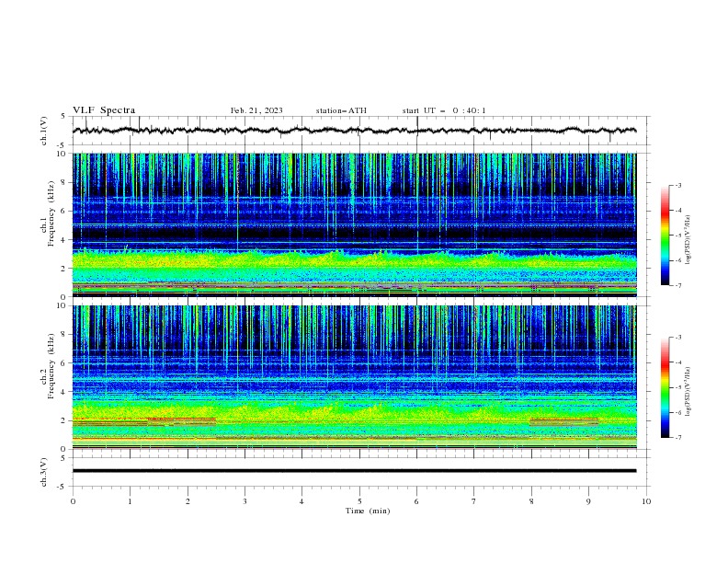Click the ch.1 spectrogram panel
This screenshot has height=563, width=728.
pos(354,224)
